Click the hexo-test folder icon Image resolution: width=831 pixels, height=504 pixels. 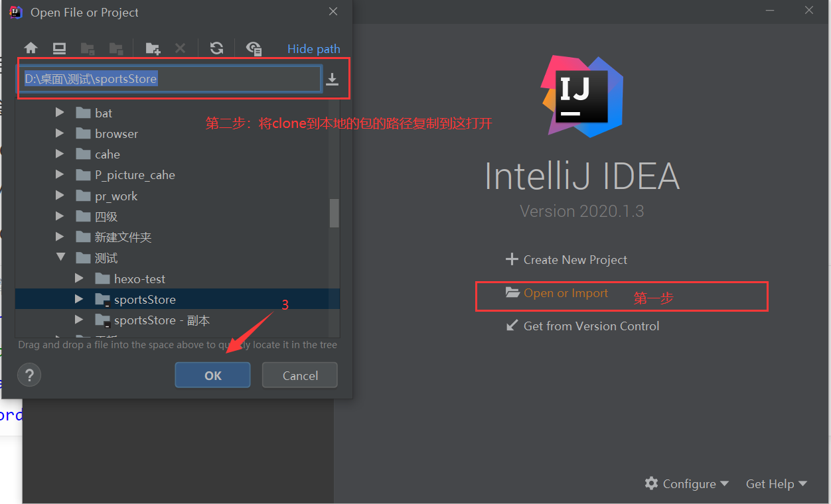coord(102,279)
